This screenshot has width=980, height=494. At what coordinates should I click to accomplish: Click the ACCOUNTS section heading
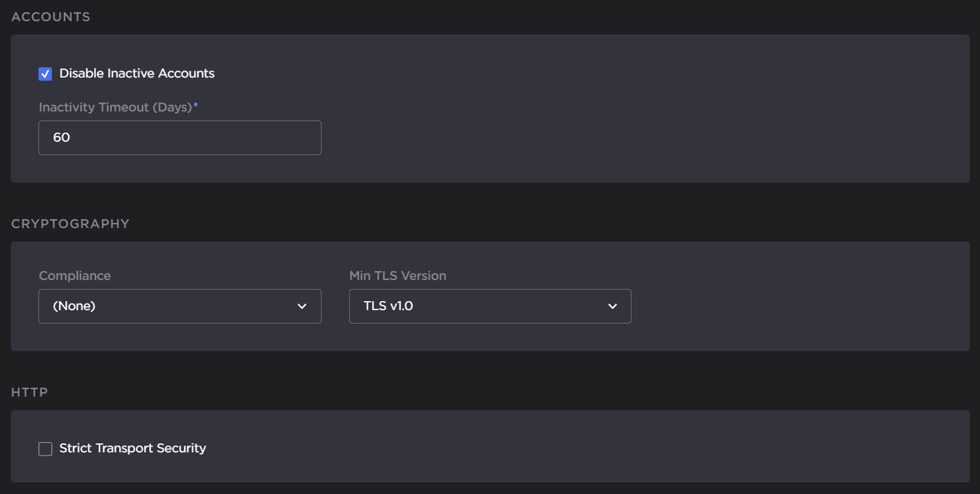[51, 17]
